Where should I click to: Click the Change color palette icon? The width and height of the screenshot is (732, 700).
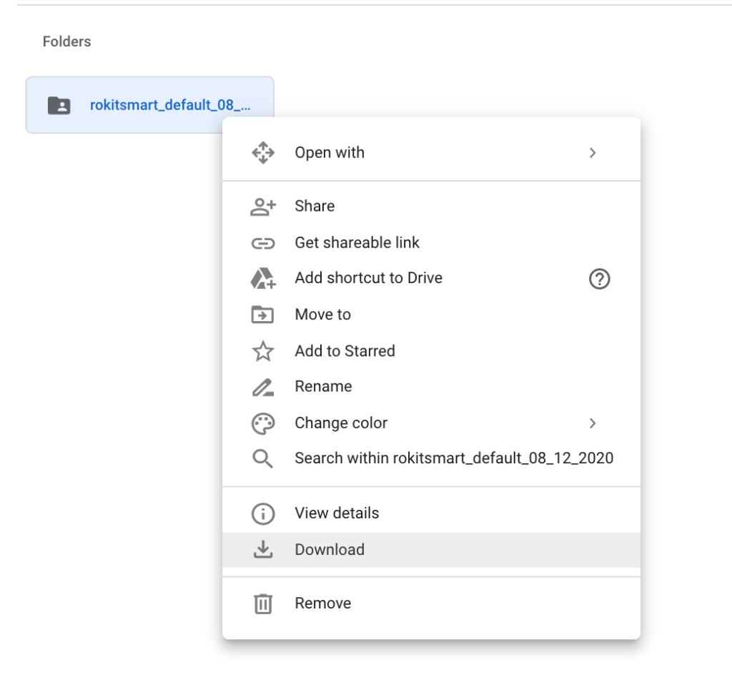click(263, 423)
